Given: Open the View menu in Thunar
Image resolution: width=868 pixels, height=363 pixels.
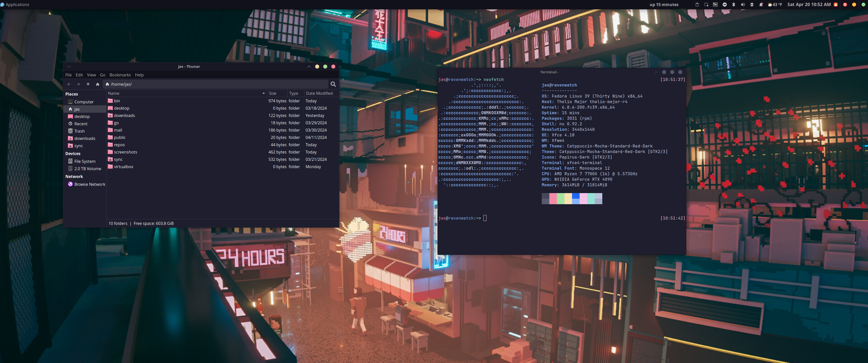Looking at the screenshot, I should pos(91,75).
